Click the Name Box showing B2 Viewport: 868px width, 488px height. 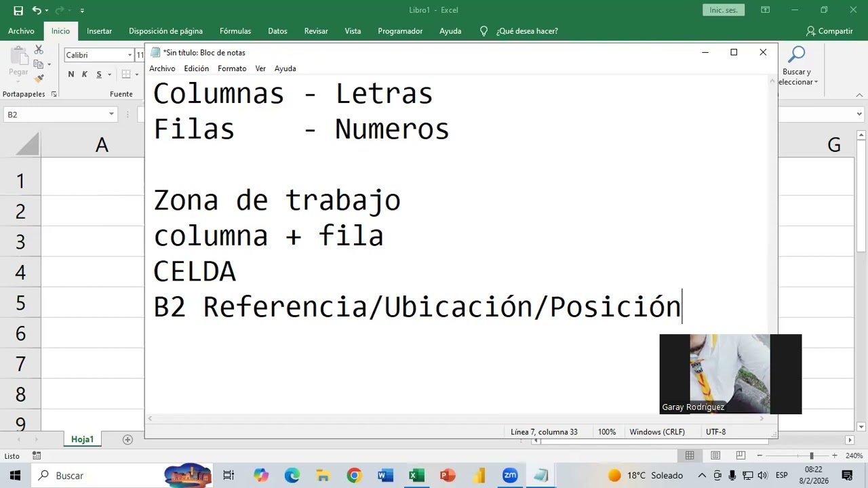(x=56, y=115)
